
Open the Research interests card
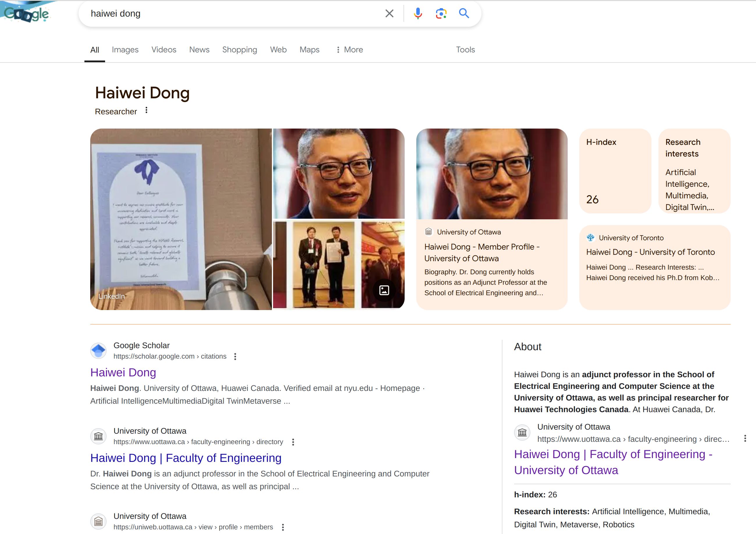pos(694,171)
